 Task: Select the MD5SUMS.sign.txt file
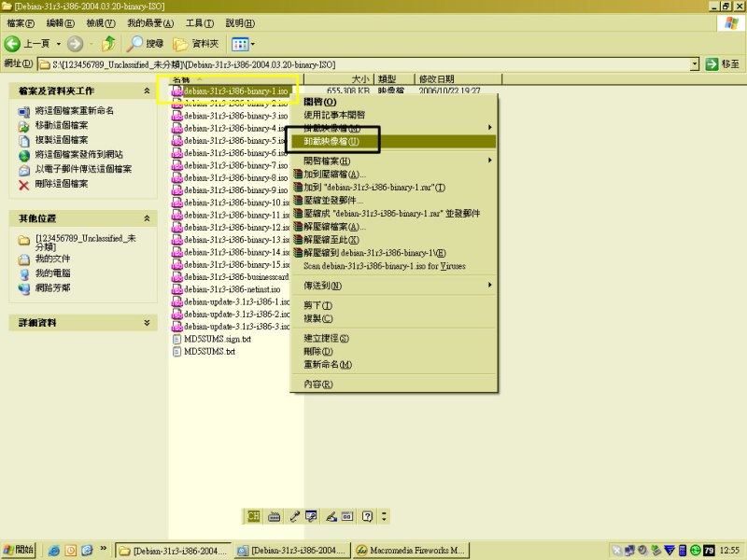(218, 339)
